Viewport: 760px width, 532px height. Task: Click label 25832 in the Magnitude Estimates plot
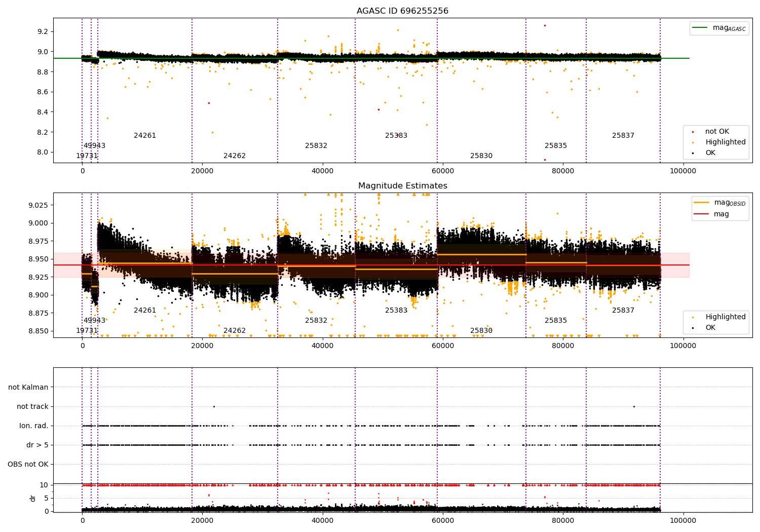tap(316, 321)
